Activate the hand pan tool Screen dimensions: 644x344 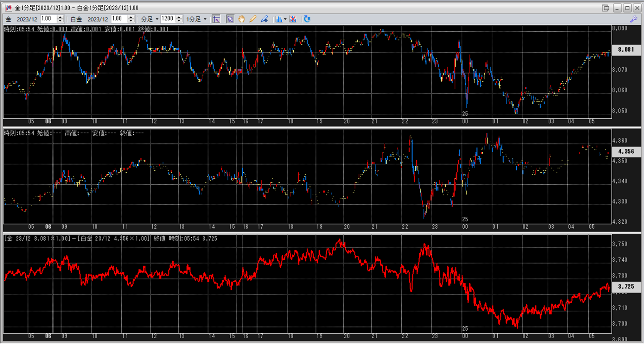point(241,19)
